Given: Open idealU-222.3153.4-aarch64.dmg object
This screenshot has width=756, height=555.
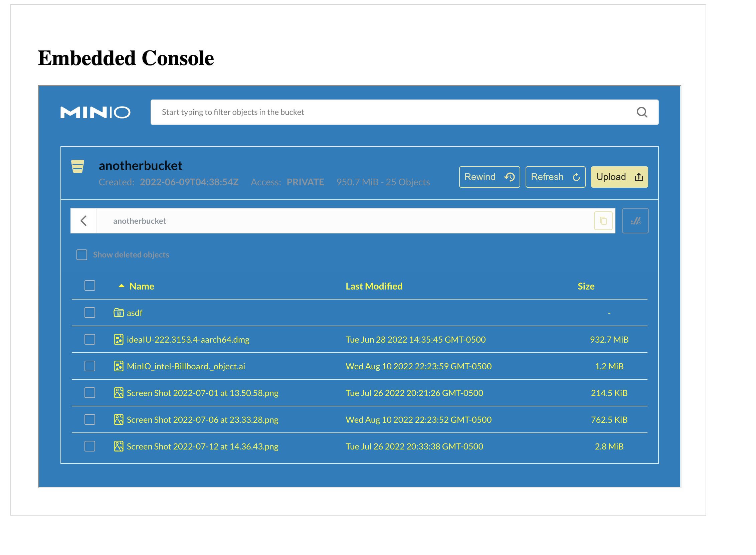Looking at the screenshot, I should [x=188, y=340].
